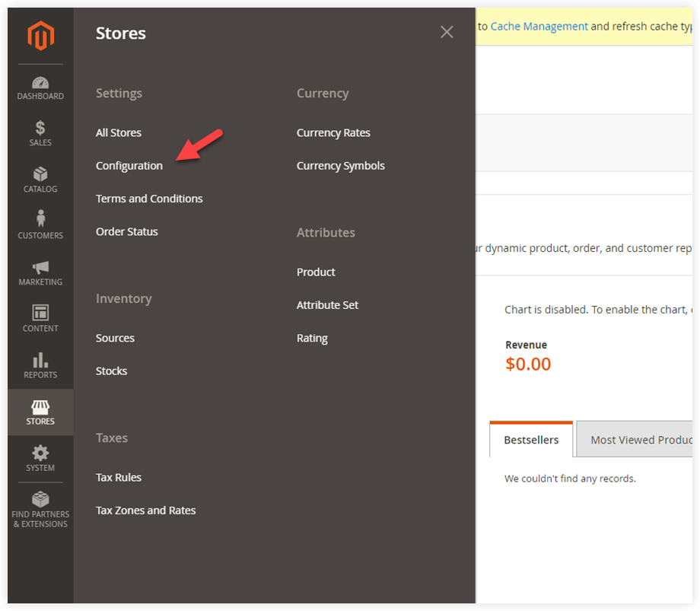
Task: Open the Content layout icon
Action: coord(40,313)
